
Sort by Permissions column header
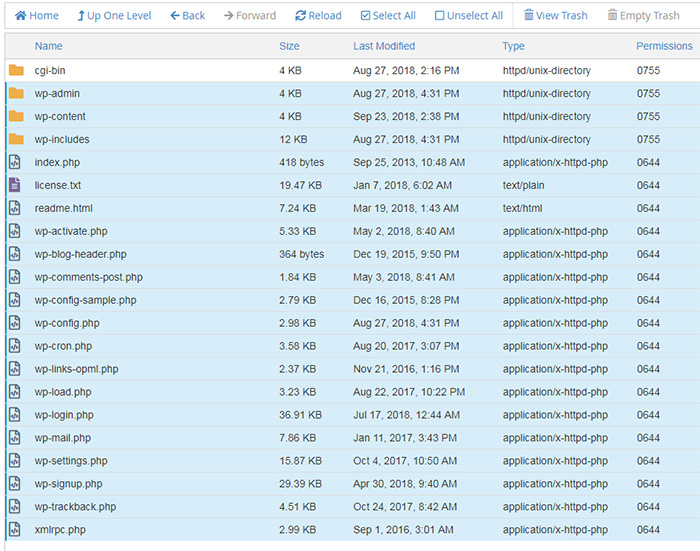click(x=664, y=46)
